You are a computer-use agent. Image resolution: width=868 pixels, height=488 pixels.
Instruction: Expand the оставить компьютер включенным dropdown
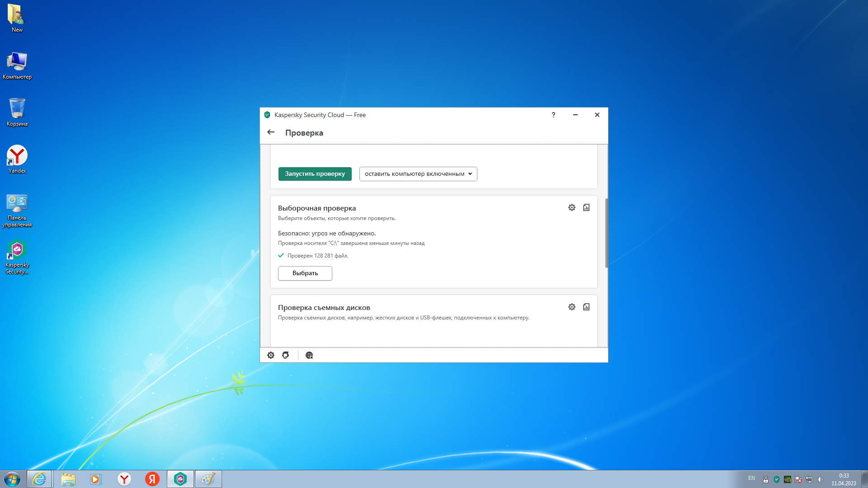(418, 174)
